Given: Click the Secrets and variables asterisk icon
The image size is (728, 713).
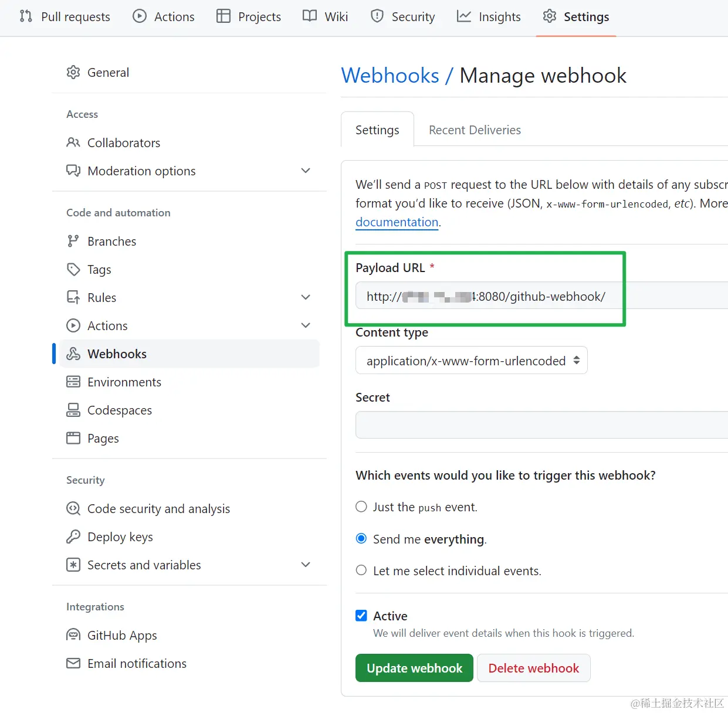Looking at the screenshot, I should [73, 565].
